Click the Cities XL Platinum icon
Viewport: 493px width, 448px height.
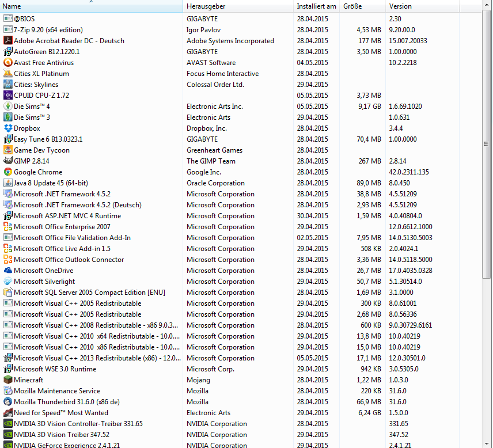(x=8, y=73)
